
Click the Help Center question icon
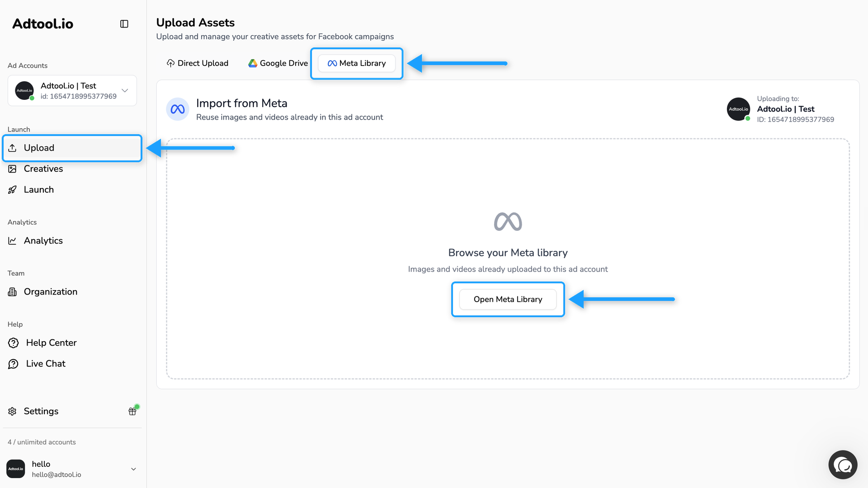tap(14, 343)
